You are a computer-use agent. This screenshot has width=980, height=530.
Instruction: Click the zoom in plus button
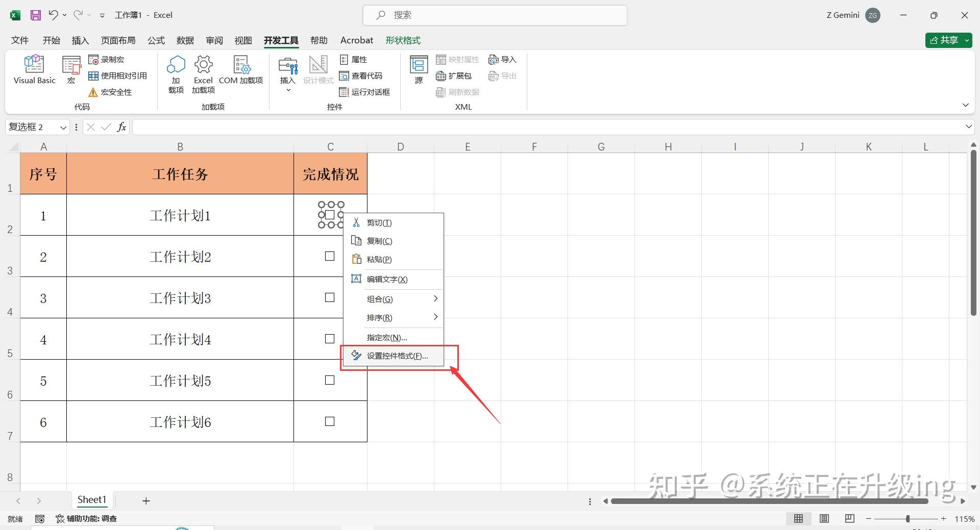tap(944, 519)
